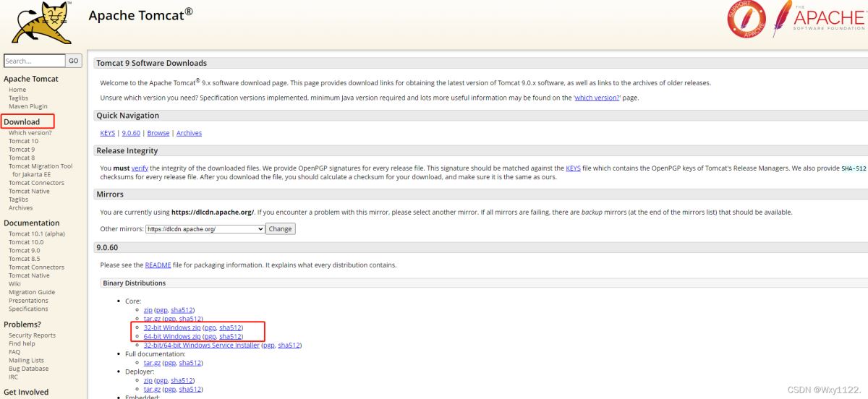
Task: Open the Find help link
Action: click(x=21, y=343)
